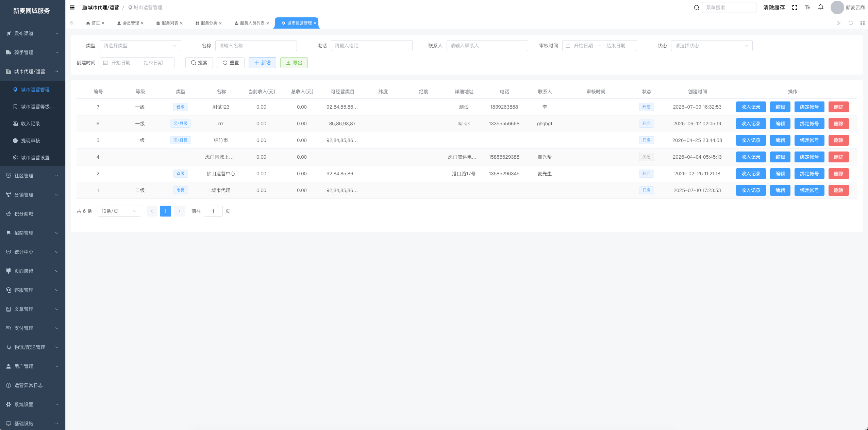Click the 搜索 button

[199, 63]
